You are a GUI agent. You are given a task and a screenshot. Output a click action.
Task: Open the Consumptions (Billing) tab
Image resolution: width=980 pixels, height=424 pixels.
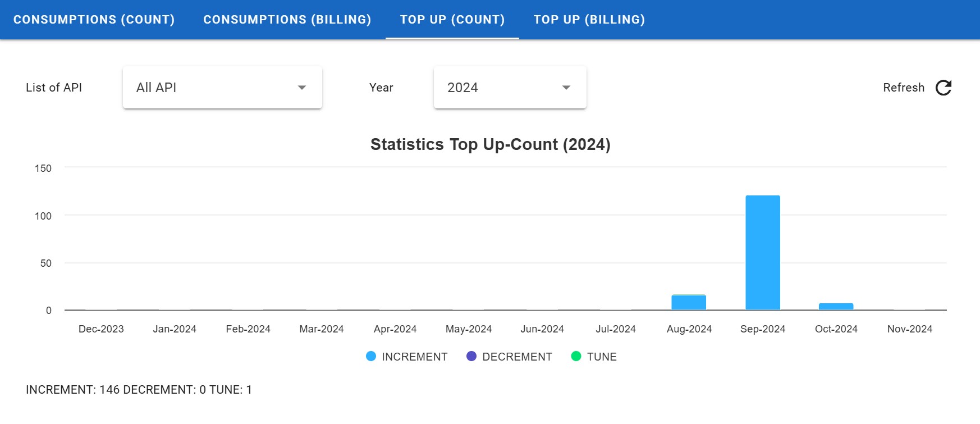click(287, 20)
